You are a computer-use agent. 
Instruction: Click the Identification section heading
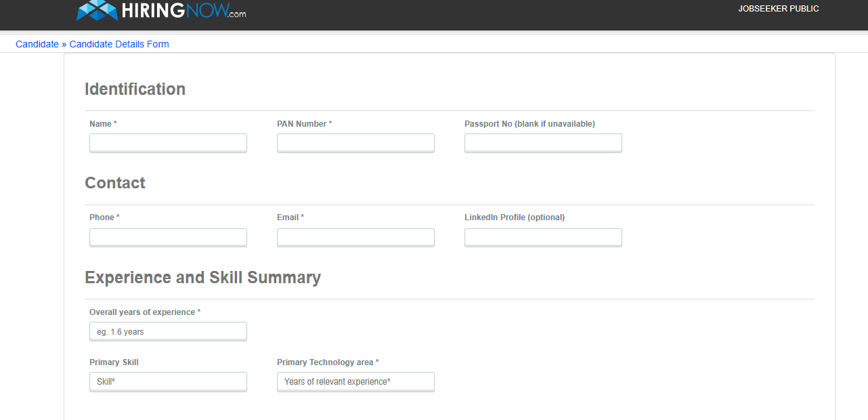135,89
